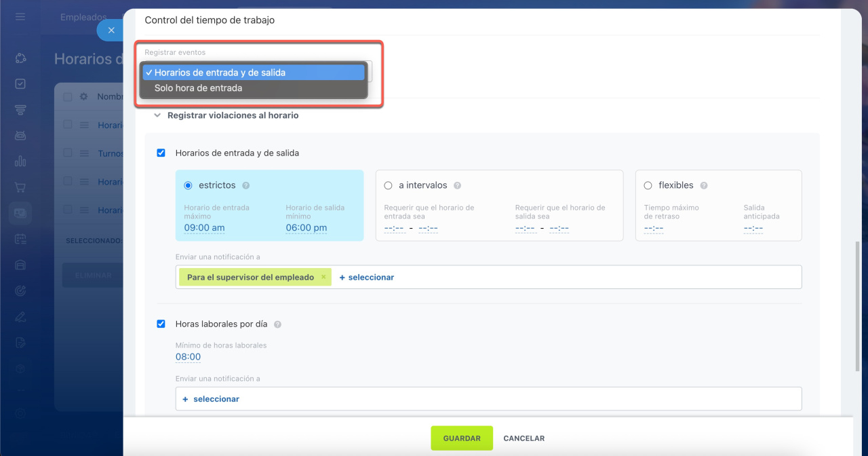Click the Guardar button
The height and width of the screenshot is (456, 868).
click(x=462, y=438)
